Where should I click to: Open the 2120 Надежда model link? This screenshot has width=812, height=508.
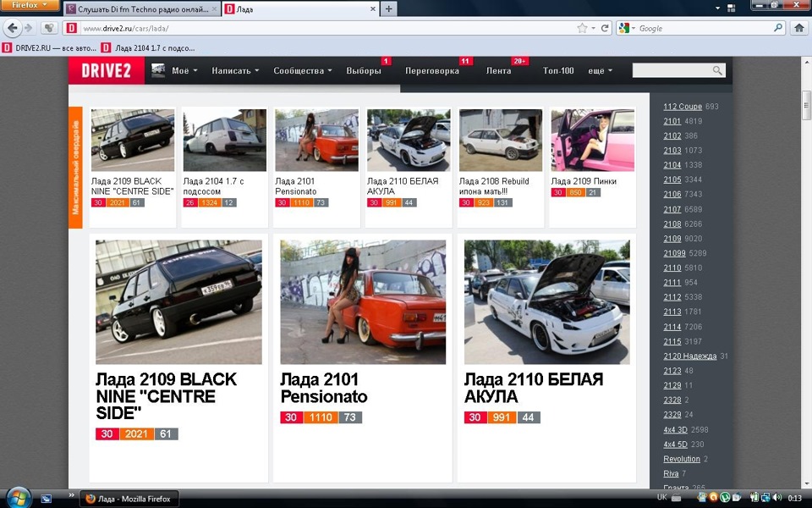pos(690,356)
